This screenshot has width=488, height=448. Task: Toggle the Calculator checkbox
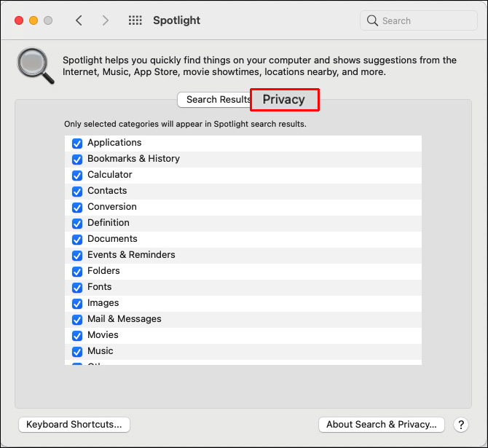pos(77,176)
